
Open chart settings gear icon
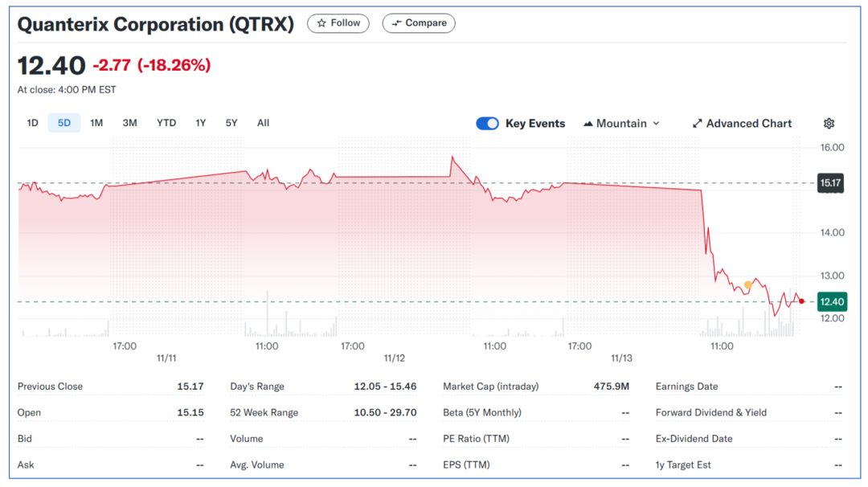[x=829, y=124]
